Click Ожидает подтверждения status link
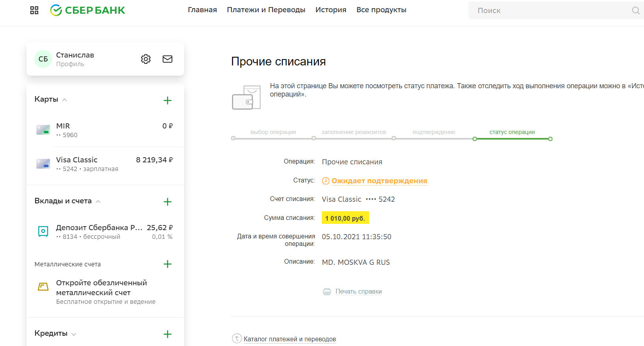 pos(379,181)
